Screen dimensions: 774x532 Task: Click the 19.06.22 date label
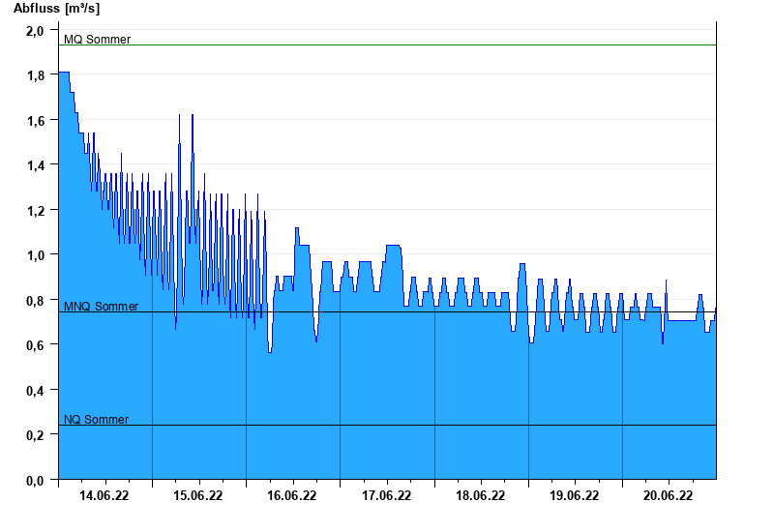tap(574, 495)
